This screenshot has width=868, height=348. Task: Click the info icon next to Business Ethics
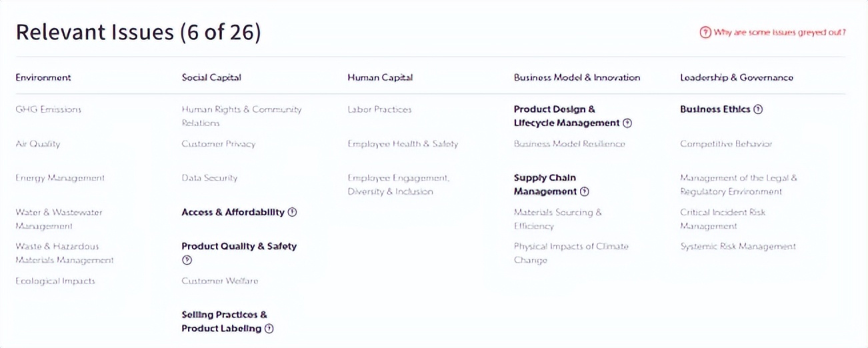757,109
